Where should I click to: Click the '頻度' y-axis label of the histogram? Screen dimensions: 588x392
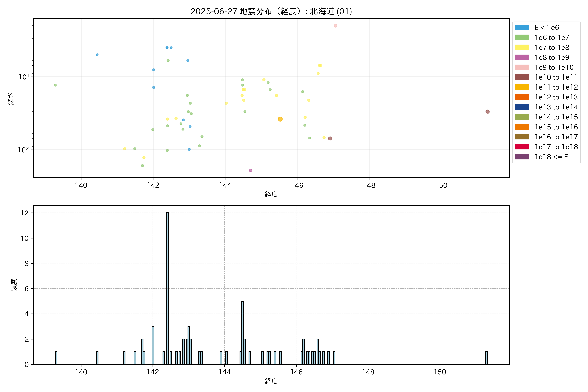pyautogui.click(x=14, y=285)
